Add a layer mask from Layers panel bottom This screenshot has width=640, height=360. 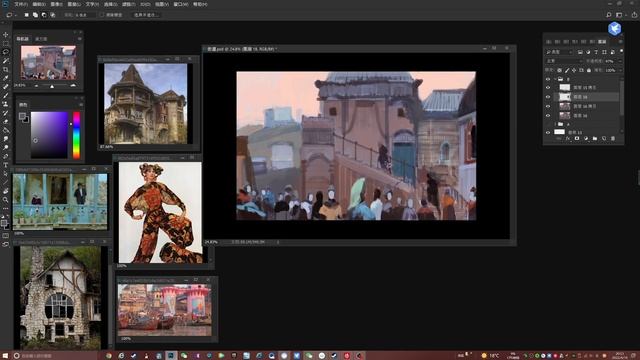point(577,139)
